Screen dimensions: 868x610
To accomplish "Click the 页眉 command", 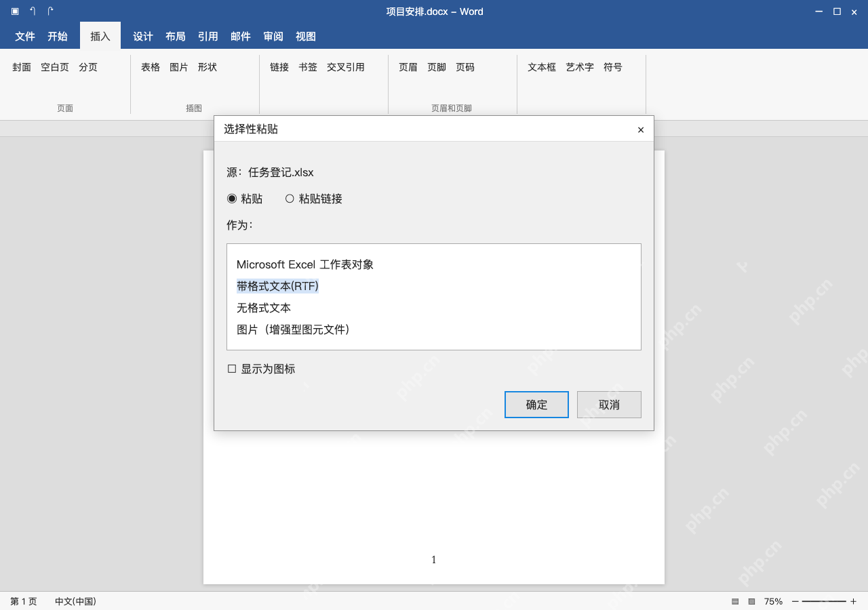I will (x=408, y=67).
